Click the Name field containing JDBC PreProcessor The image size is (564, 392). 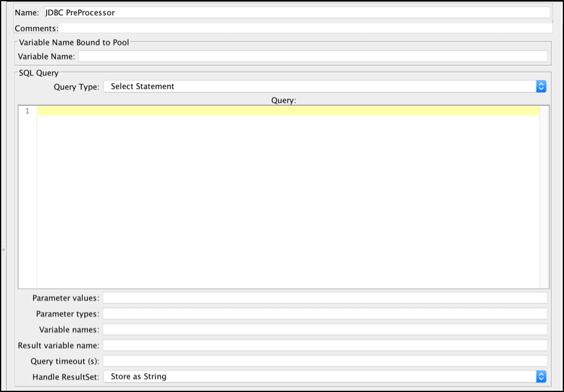coord(297,13)
